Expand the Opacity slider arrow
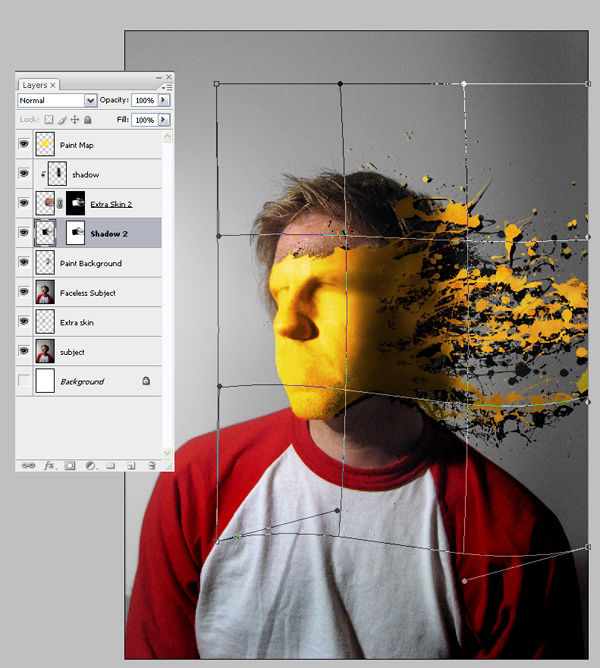Viewport: 600px width, 668px height. pyautogui.click(x=163, y=100)
